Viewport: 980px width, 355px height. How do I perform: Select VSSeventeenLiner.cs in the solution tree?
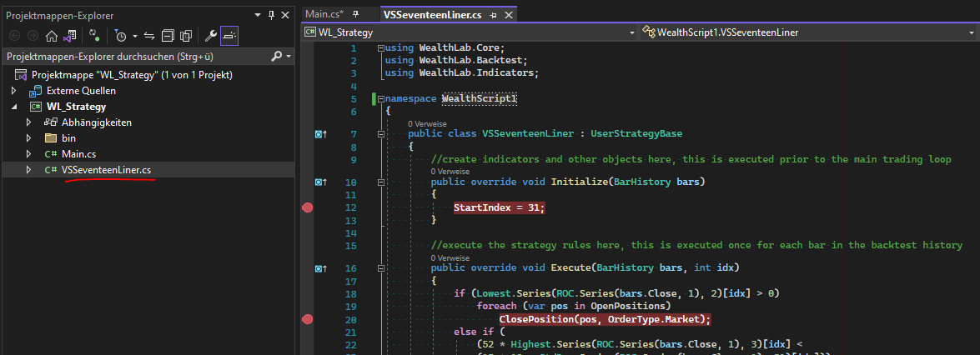pyautogui.click(x=106, y=170)
